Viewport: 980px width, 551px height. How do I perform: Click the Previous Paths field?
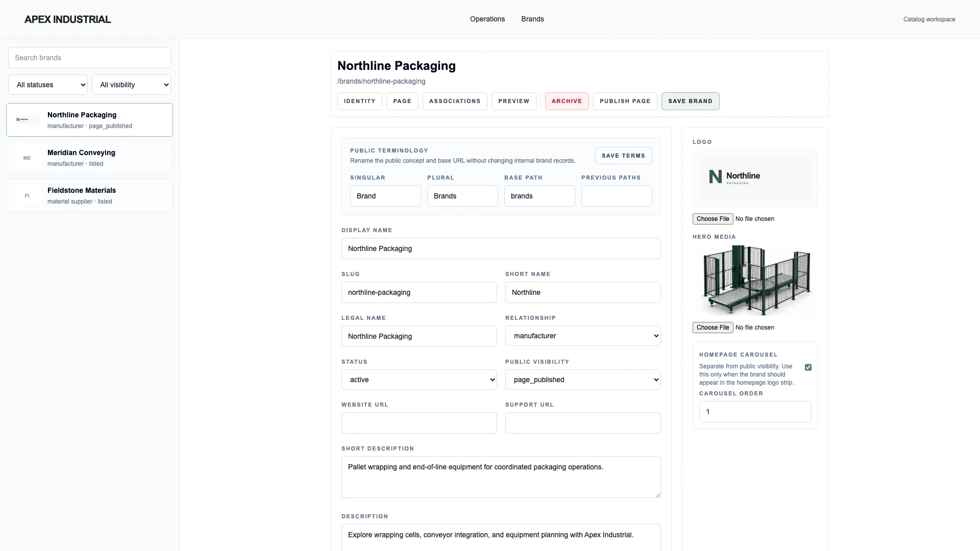pyautogui.click(x=617, y=196)
